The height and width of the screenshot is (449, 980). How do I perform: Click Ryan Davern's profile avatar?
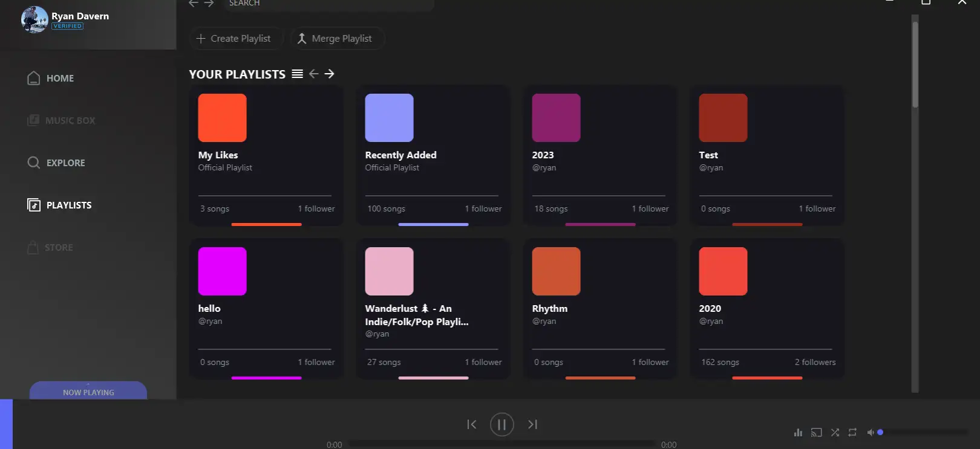(34, 19)
